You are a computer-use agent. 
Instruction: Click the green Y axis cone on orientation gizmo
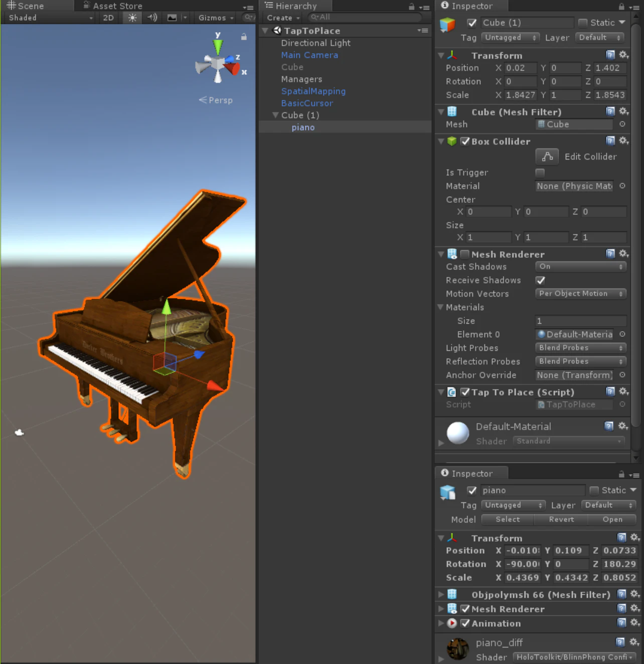(x=218, y=46)
